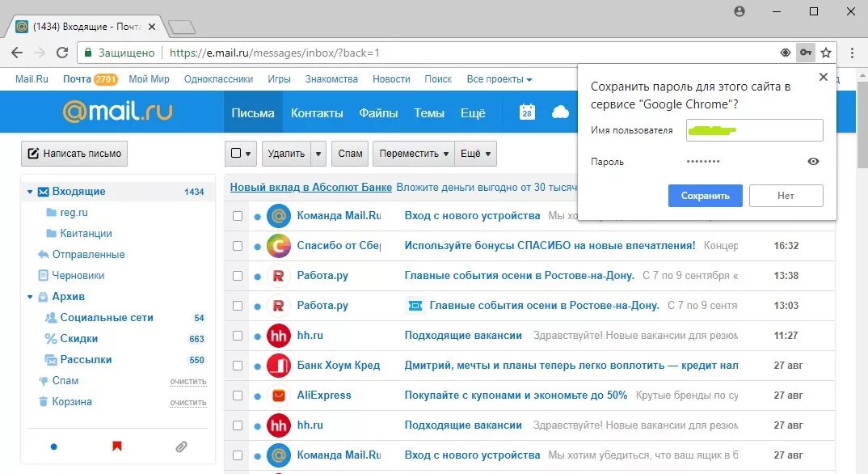Open dropdown arrow next to Удалить

(318, 154)
